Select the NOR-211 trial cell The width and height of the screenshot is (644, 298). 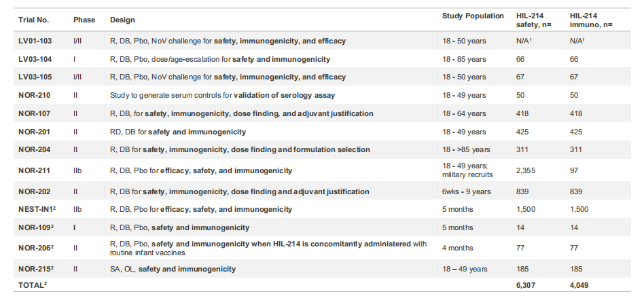34,170
